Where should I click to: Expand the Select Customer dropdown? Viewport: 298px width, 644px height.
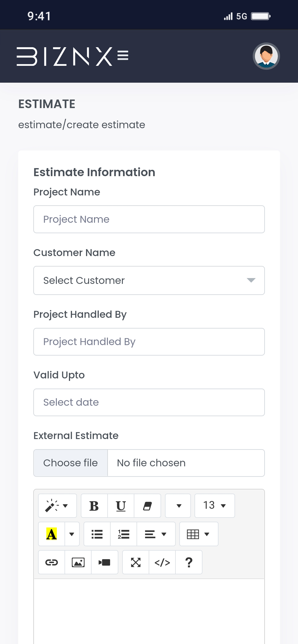tap(149, 280)
